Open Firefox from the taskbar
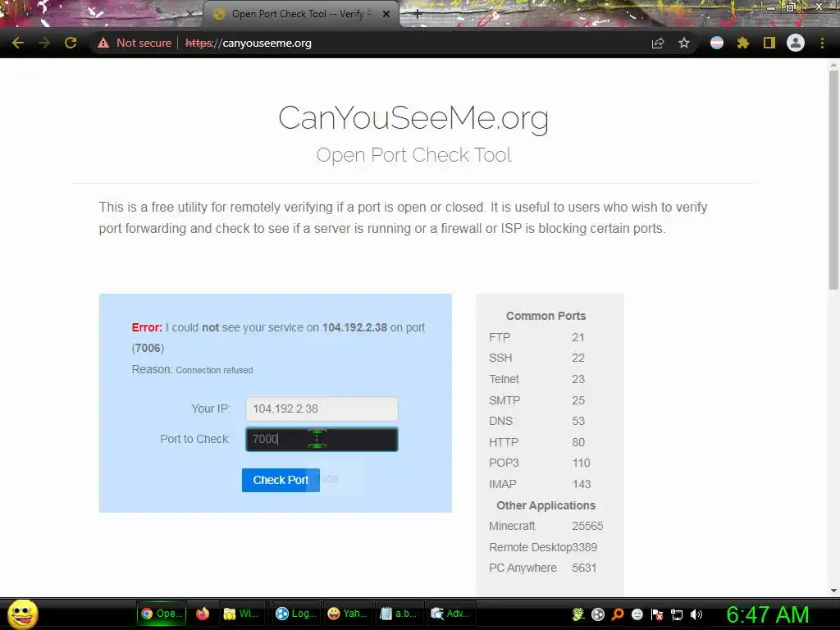Screen dimensions: 840x630 [203, 614]
